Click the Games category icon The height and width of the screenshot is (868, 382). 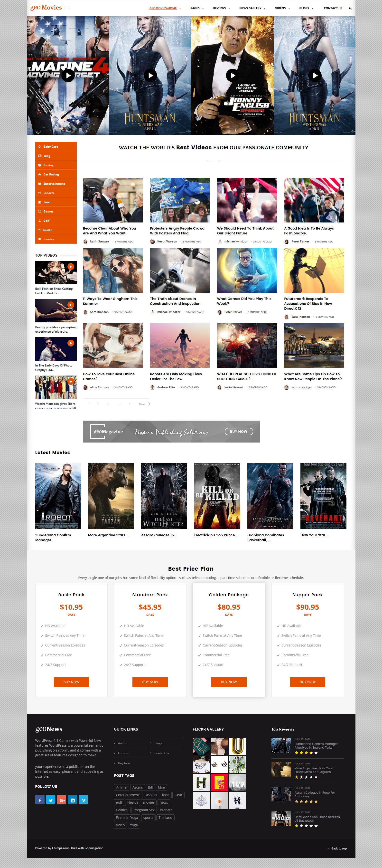[x=39, y=211]
